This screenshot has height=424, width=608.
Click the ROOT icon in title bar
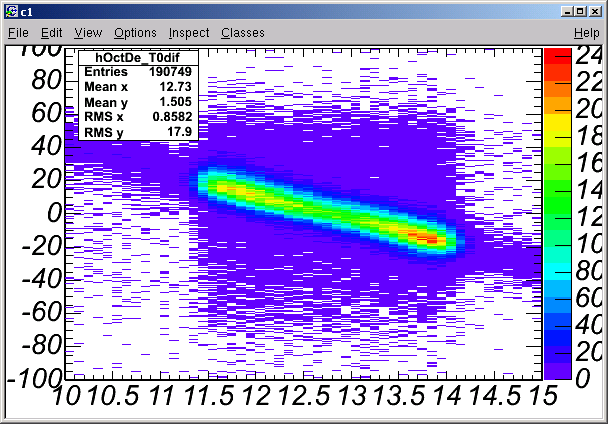point(12,12)
